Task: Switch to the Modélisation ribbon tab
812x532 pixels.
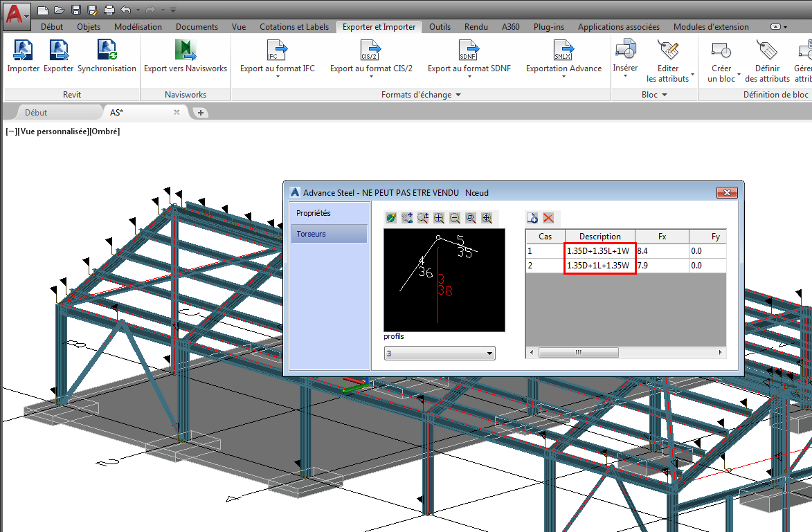Action: pos(138,27)
